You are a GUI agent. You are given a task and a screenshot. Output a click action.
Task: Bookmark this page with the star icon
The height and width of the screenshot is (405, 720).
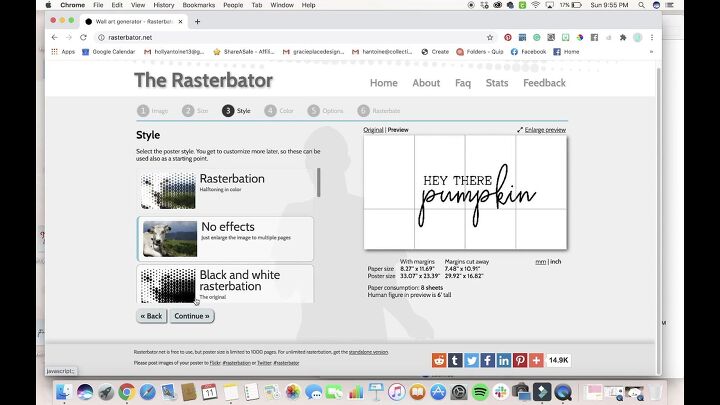coord(490,38)
